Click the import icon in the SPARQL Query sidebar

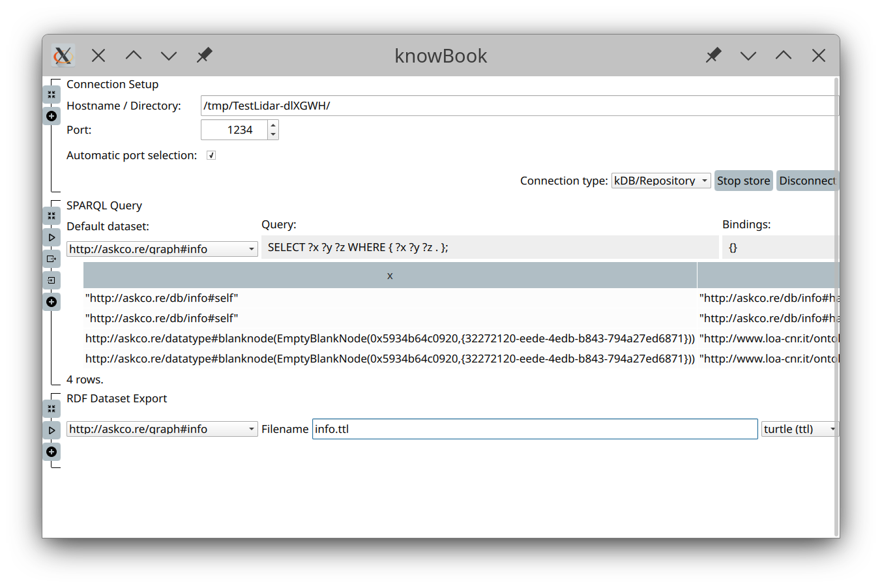click(x=51, y=280)
